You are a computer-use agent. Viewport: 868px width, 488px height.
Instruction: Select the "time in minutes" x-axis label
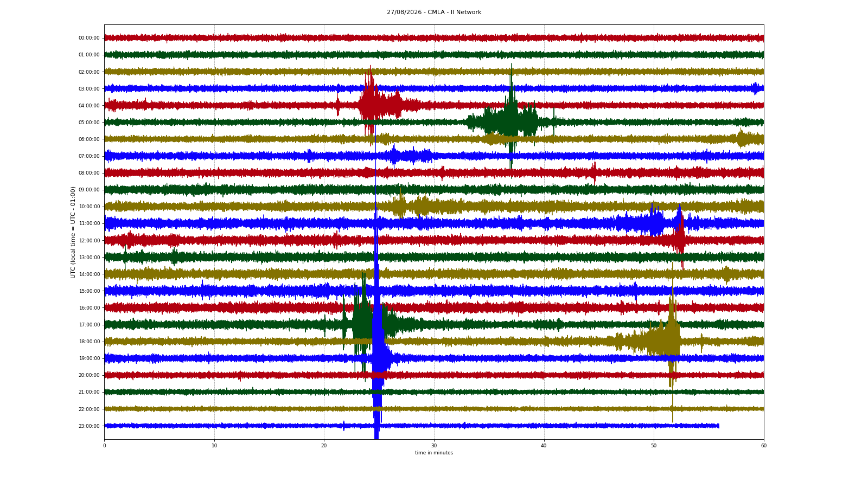click(x=434, y=453)
